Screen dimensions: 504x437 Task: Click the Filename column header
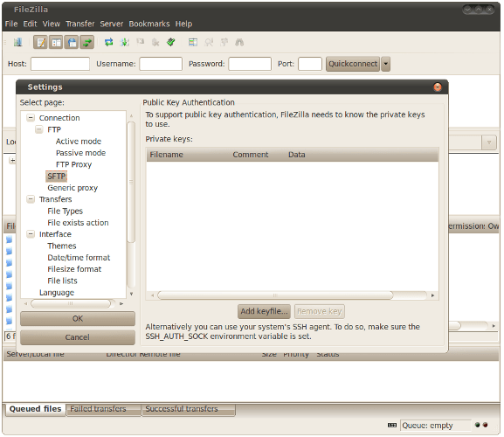tap(166, 155)
